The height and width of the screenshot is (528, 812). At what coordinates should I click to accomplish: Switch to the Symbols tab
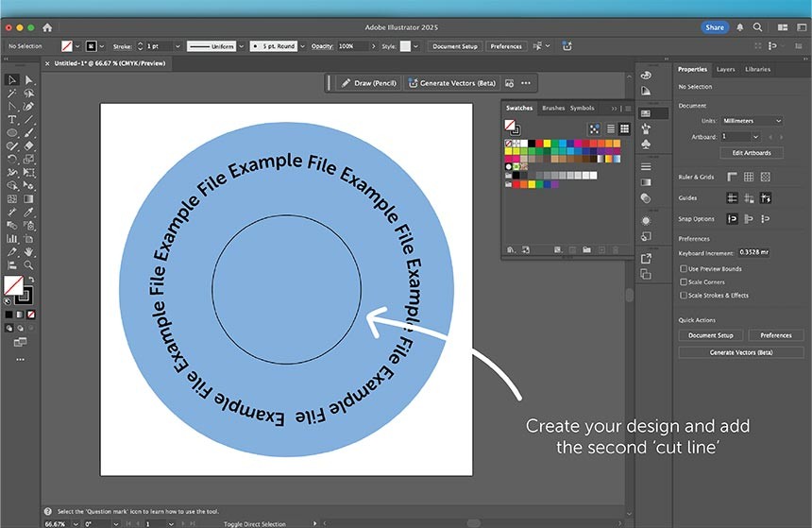click(582, 109)
